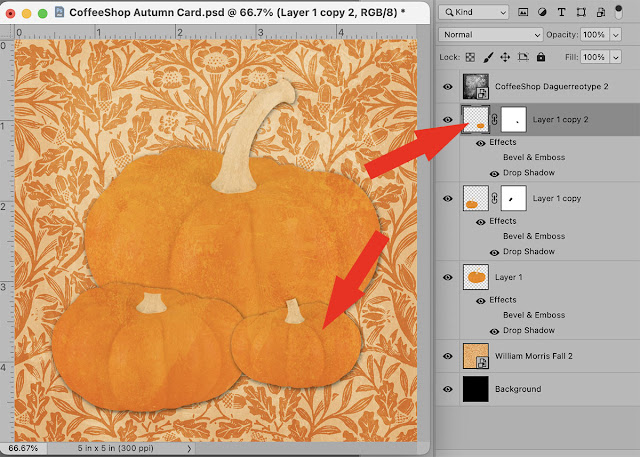Filter layers by type layer icon
Image resolution: width=640 pixels, height=457 pixels.
pyautogui.click(x=562, y=12)
